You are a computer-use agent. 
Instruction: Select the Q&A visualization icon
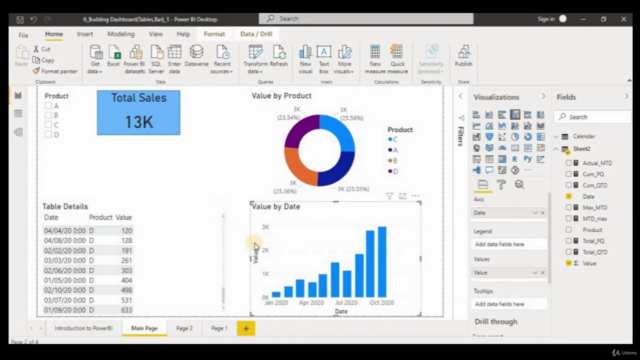(x=489, y=170)
